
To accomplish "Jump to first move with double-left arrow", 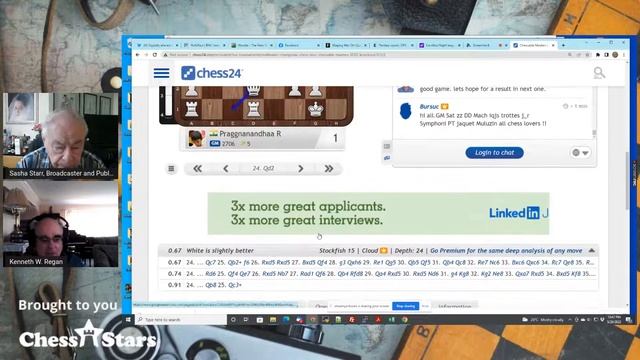I will pyautogui.click(x=198, y=169).
